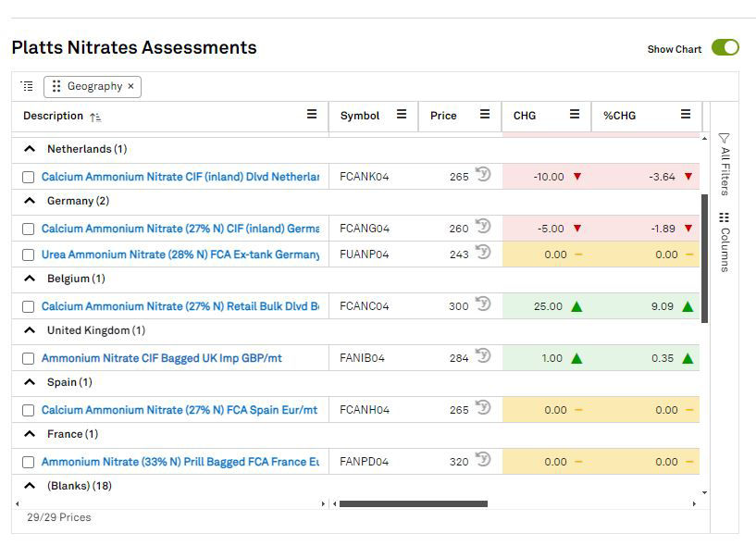Collapse the Germany group
This screenshot has height=546, width=756.
tap(29, 201)
